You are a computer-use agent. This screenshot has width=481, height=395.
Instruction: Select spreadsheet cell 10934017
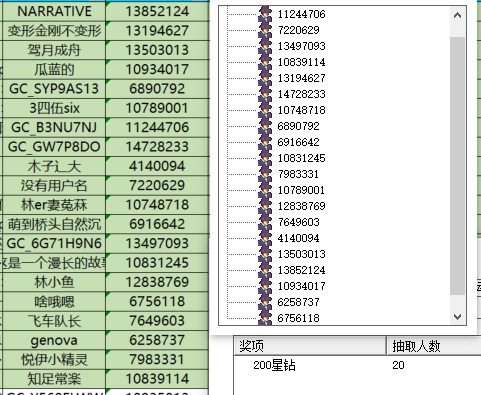(157, 69)
